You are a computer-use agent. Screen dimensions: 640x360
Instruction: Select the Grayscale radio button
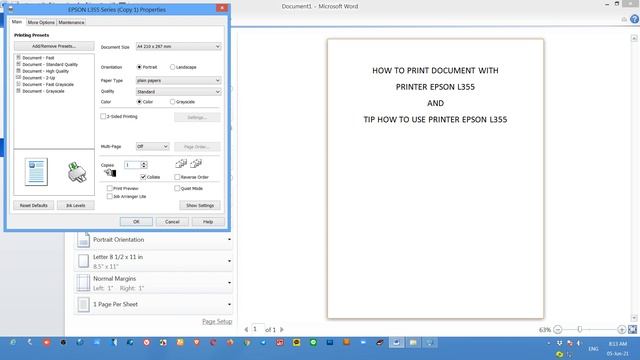[x=172, y=102]
